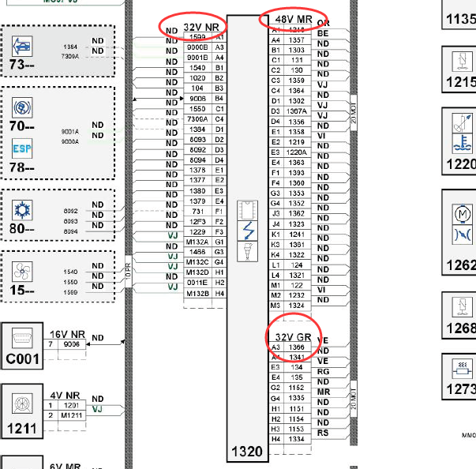Click wire 1201 in the 4V NR connector
Viewport: 476px width, 469px height.
[71, 405]
